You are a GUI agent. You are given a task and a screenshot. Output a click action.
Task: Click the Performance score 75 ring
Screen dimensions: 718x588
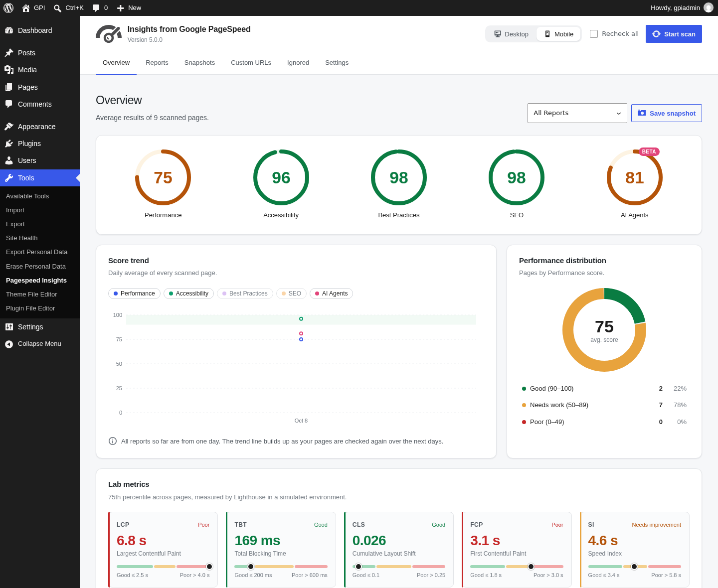(x=163, y=177)
